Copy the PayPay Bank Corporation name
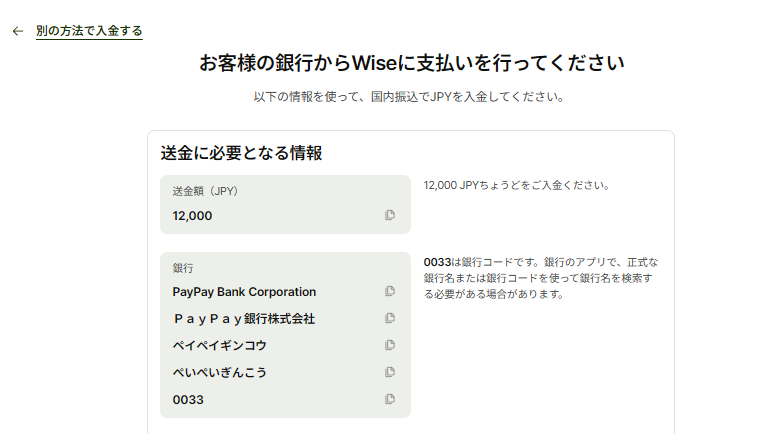781x434 pixels. 390,291
